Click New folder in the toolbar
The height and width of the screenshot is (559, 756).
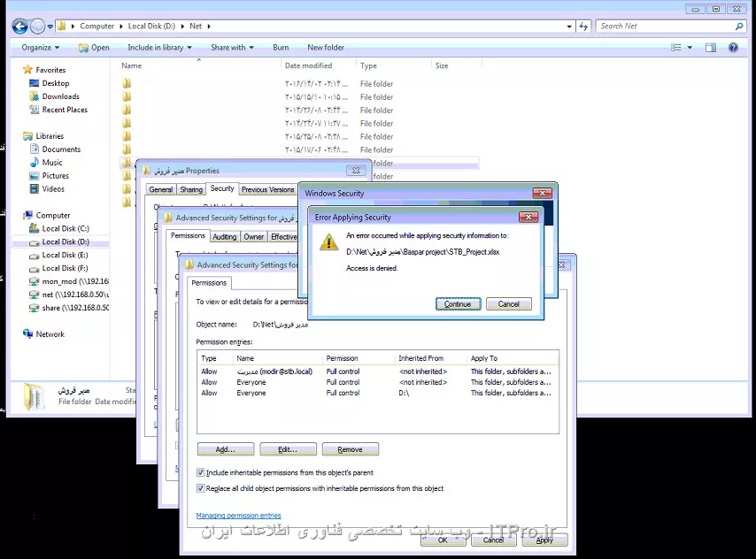(x=326, y=47)
